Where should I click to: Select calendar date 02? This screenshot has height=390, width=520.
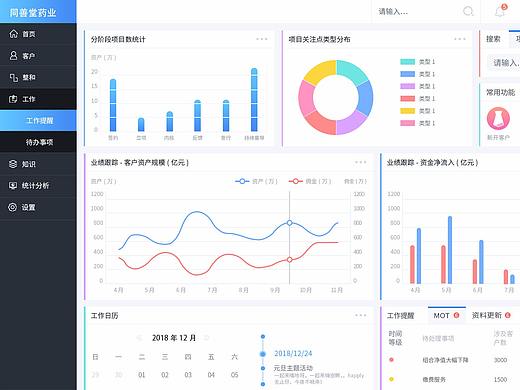coord(165,375)
